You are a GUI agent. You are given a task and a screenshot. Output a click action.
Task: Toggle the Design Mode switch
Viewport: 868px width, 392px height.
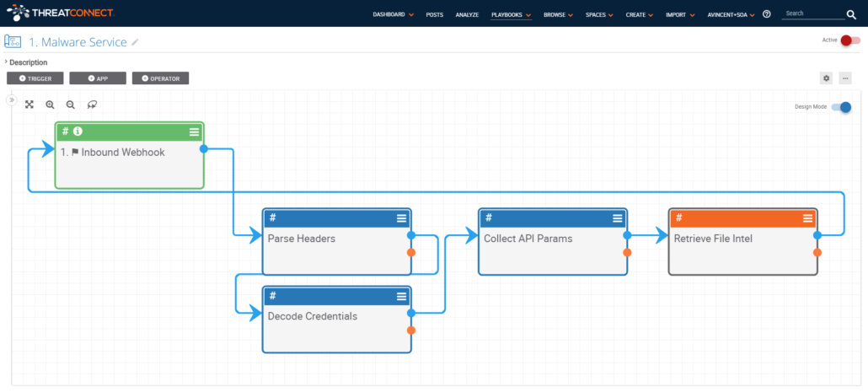pyautogui.click(x=841, y=107)
